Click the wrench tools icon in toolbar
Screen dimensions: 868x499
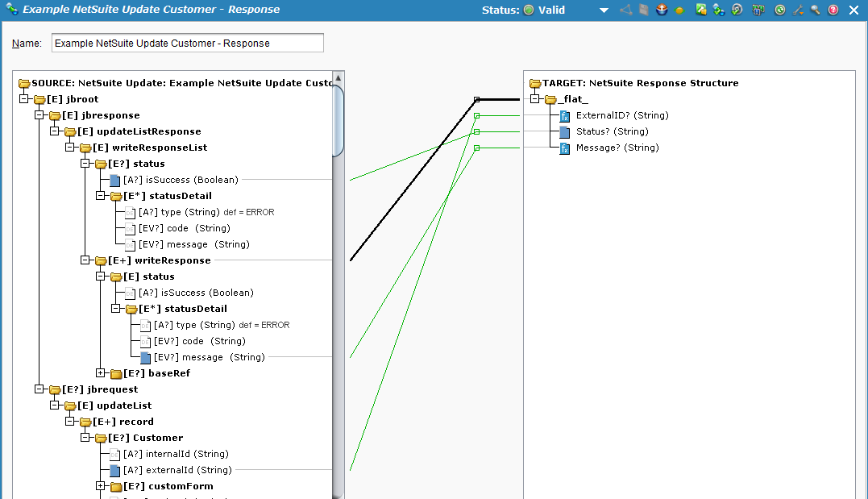pos(798,10)
